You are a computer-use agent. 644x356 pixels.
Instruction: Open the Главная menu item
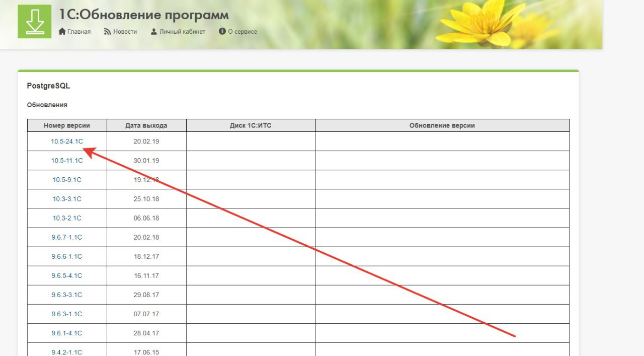click(79, 31)
